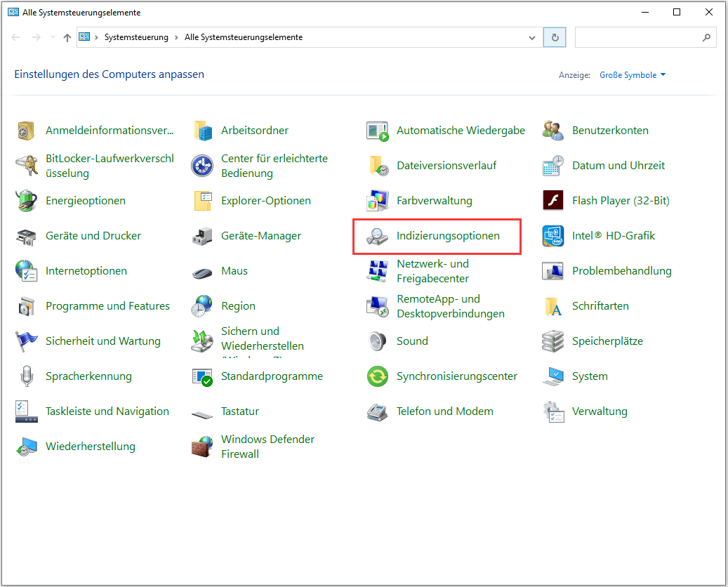The height and width of the screenshot is (587, 728).
Task: Click the BitLocker-Laufwerkverschlüsselung key icon
Action: (x=26, y=166)
